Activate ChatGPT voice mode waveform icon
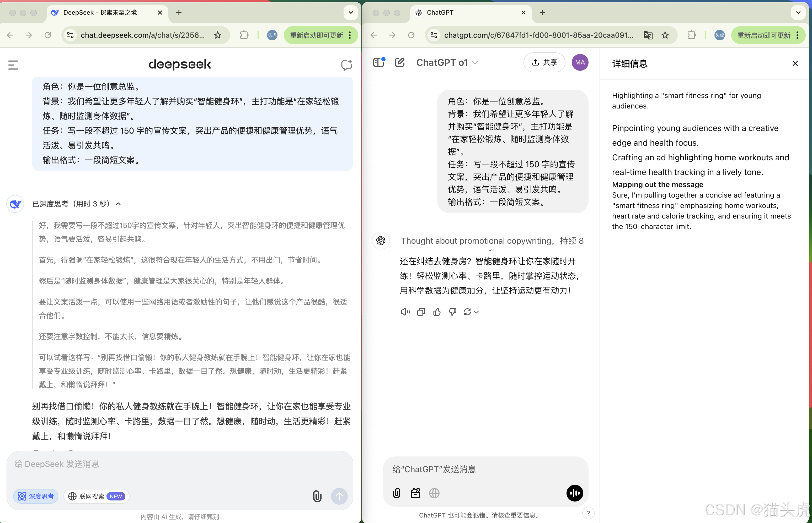812x523 pixels. coord(574,493)
